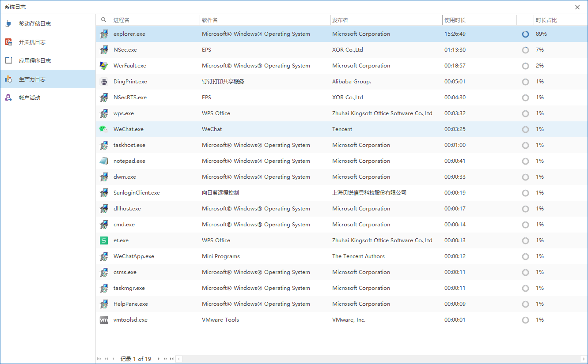Click the dwm.exe process icon
The width and height of the screenshot is (588, 364).
pos(104,177)
